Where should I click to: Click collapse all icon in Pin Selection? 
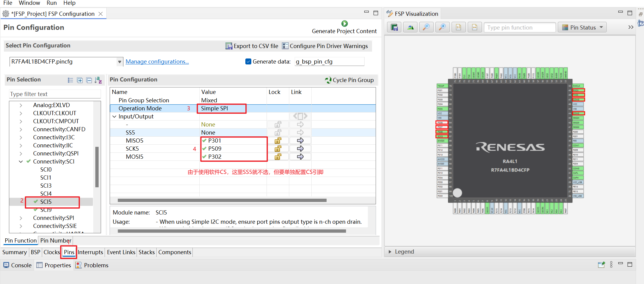89,80
